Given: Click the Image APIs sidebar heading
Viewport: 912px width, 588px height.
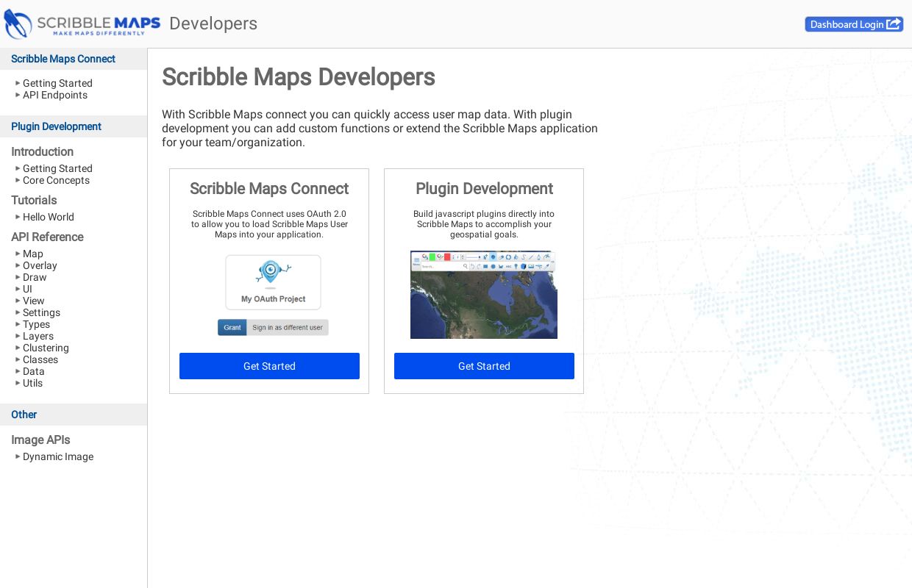Looking at the screenshot, I should coord(40,440).
